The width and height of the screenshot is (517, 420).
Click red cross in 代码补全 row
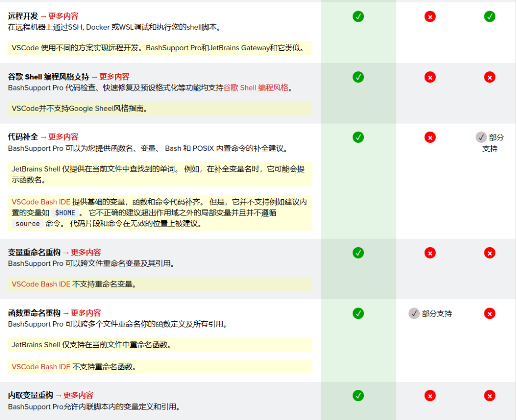pyautogui.click(x=430, y=137)
